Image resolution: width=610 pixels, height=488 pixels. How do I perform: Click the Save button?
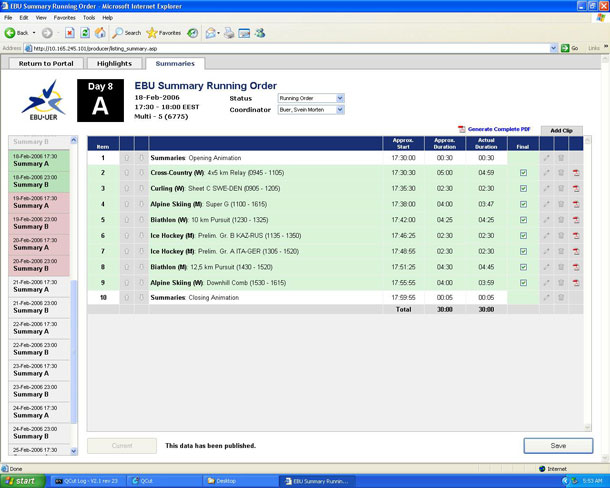[558, 446]
